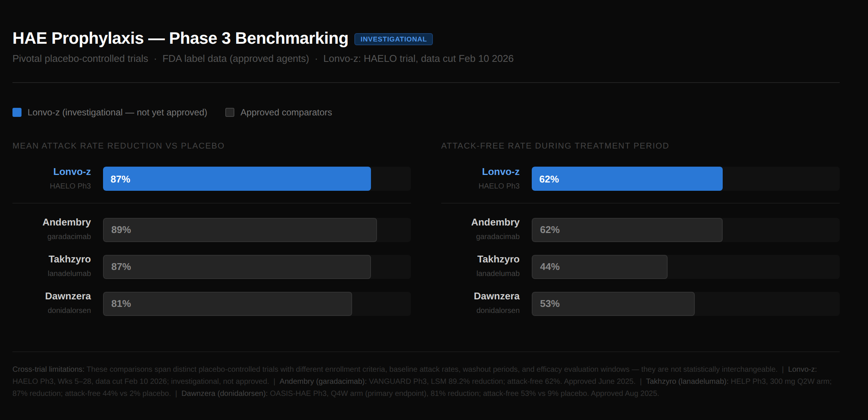Click "HAELO Ph3" under Lonvo-z in attack-free chart

click(499, 186)
